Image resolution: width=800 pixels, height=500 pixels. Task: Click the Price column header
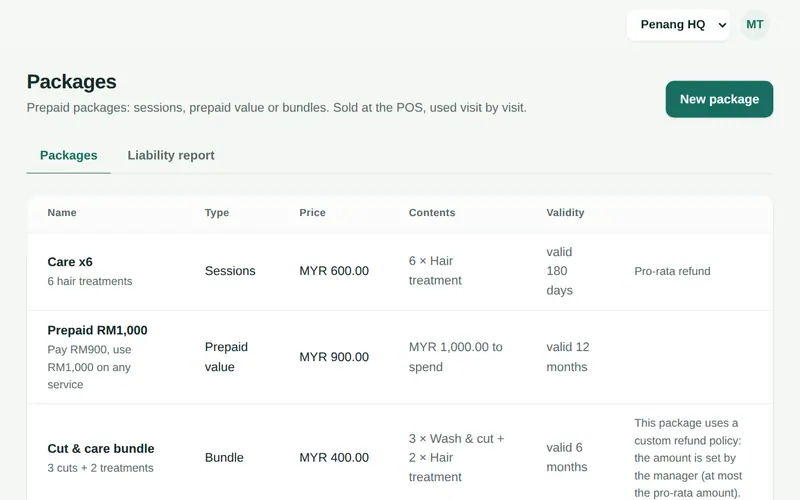[x=312, y=213]
